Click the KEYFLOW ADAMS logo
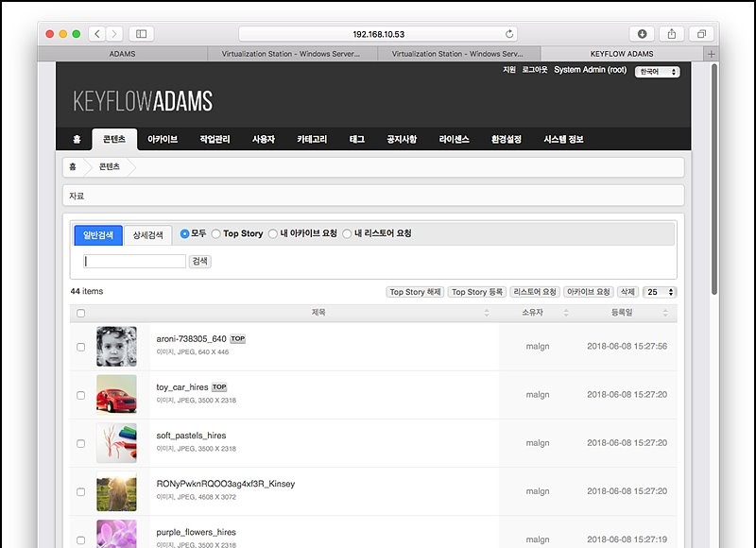 (x=143, y=101)
